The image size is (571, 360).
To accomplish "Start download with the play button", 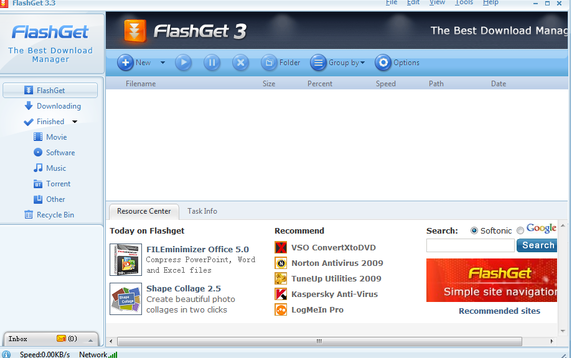I will pos(183,63).
